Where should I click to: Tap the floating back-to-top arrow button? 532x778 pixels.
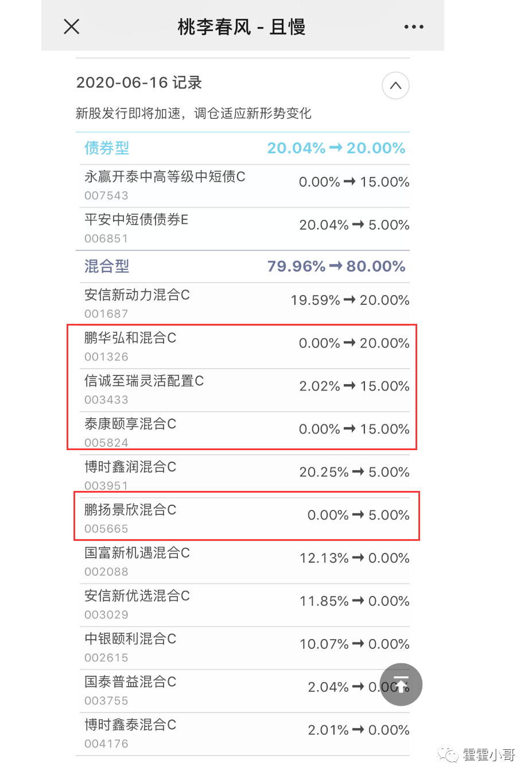click(401, 684)
